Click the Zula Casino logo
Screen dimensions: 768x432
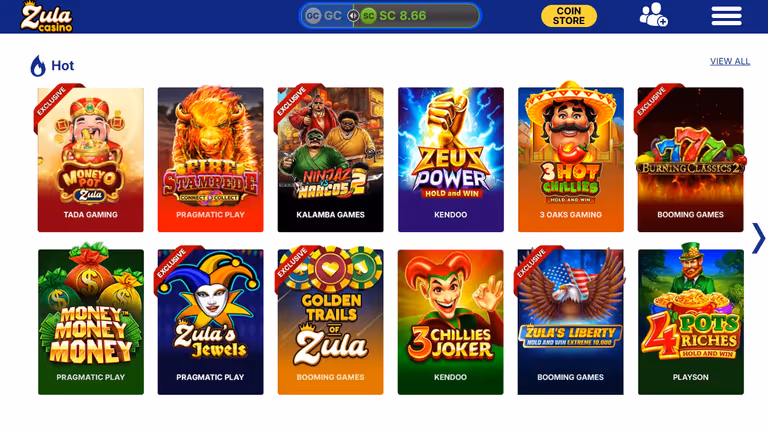coord(47,17)
